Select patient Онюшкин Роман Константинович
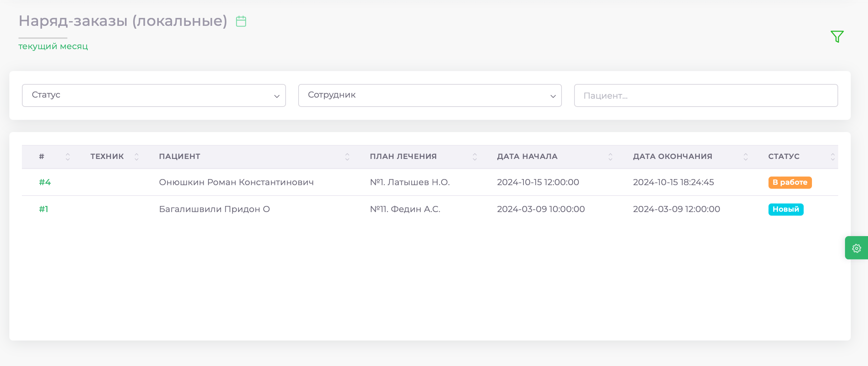868x366 pixels. point(236,182)
